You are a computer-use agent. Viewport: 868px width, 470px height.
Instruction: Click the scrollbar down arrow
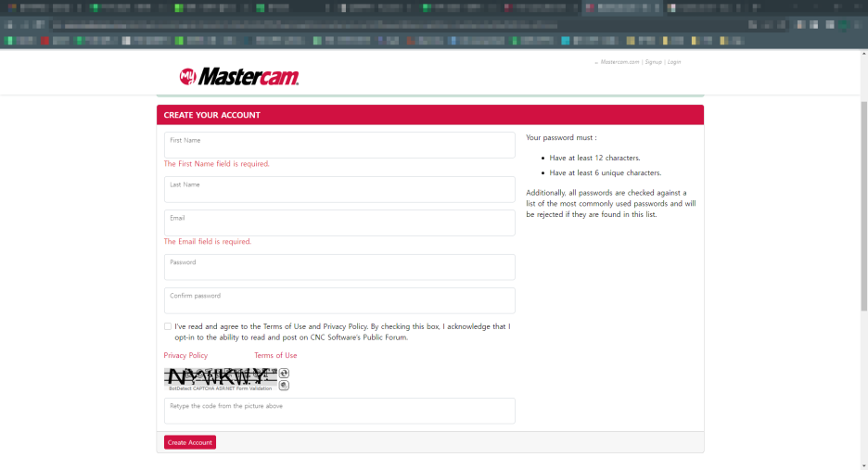tap(863, 464)
